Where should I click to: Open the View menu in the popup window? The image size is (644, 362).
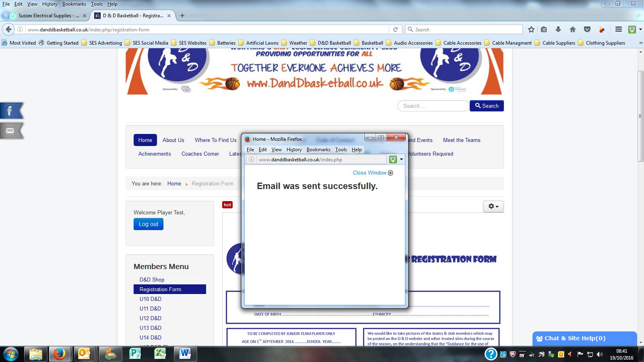277,150
